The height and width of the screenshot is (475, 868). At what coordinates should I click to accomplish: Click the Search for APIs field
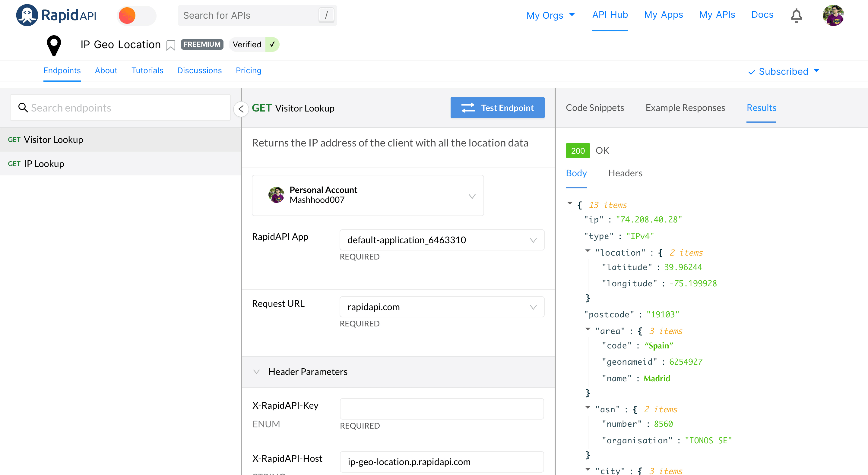point(257,15)
